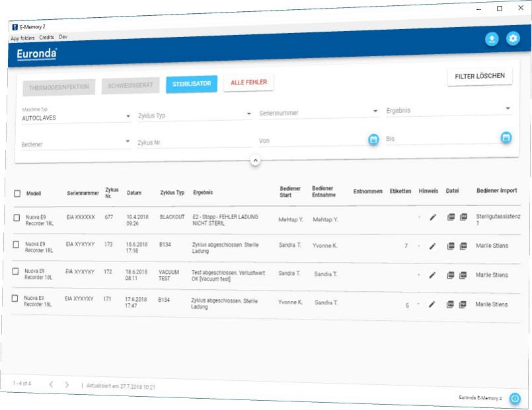The width and height of the screenshot is (532, 410).
Task: Select the STERILISATOR tab button
Action: tap(192, 84)
